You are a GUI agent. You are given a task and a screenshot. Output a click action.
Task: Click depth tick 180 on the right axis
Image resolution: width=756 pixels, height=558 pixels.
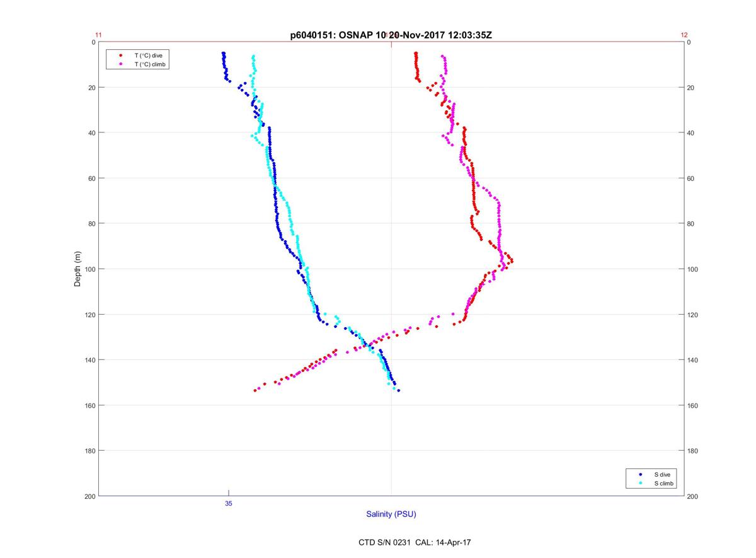click(692, 451)
